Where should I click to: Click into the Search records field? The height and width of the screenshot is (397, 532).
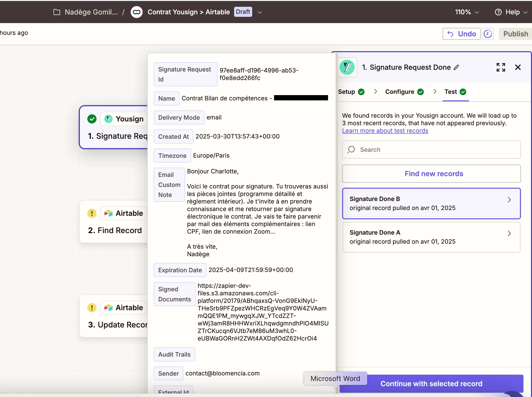click(x=431, y=150)
